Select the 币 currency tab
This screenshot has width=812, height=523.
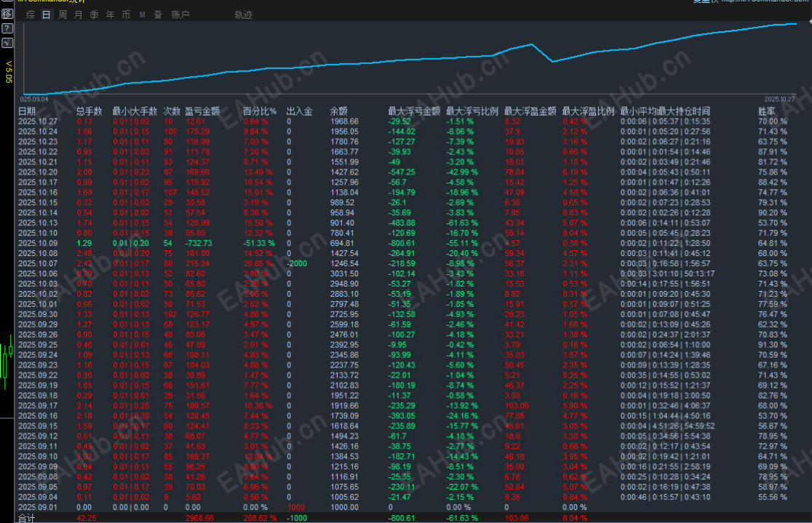[126, 15]
